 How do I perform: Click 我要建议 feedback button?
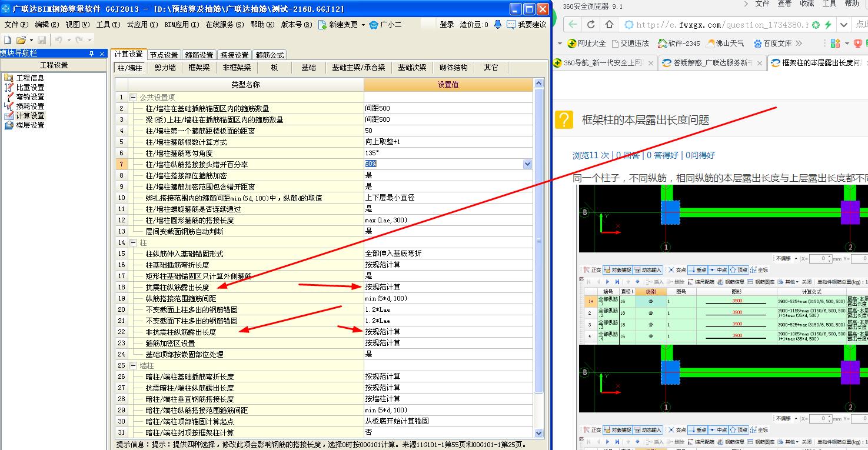pyautogui.click(x=526, y=25)
